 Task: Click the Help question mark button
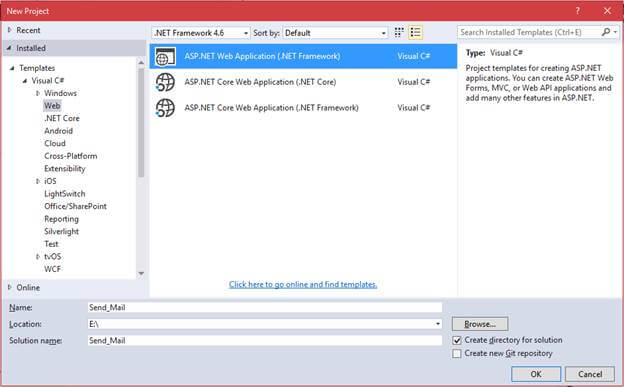tap(577, 11)
